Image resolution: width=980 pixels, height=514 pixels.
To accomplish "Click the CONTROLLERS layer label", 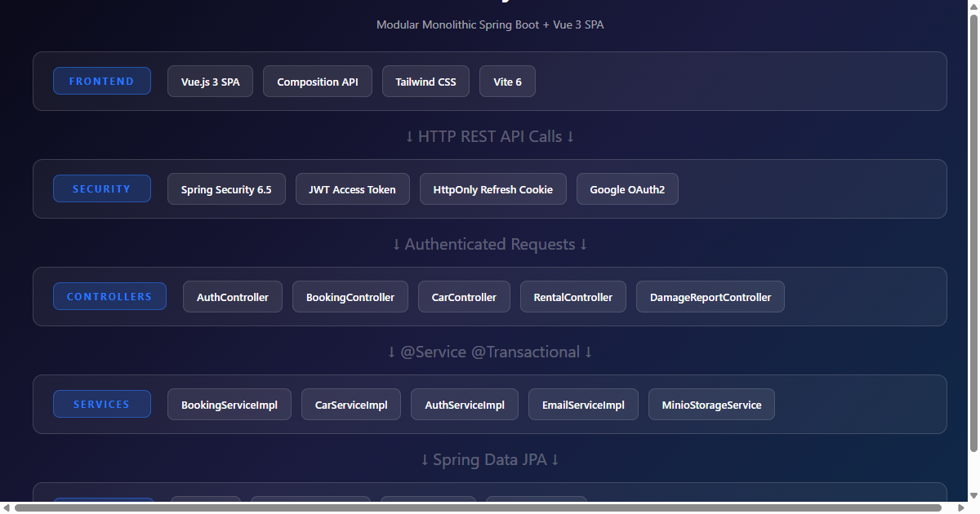I will click(109, 296).
